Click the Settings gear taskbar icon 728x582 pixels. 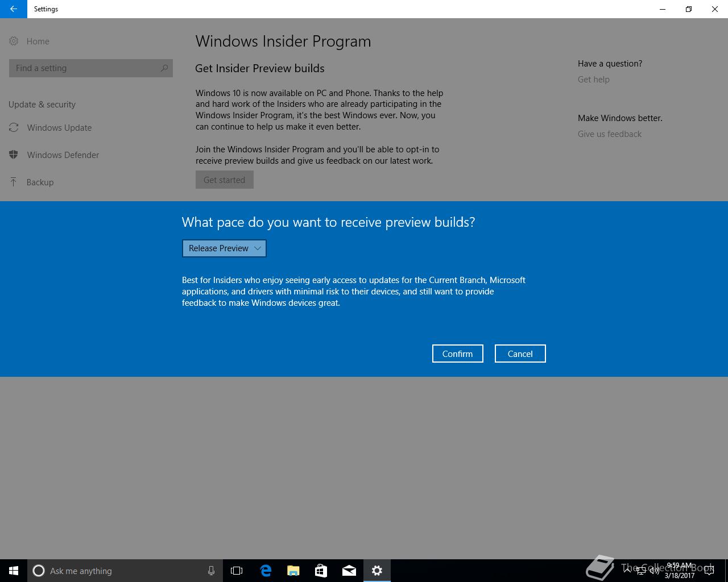point(377,571)
